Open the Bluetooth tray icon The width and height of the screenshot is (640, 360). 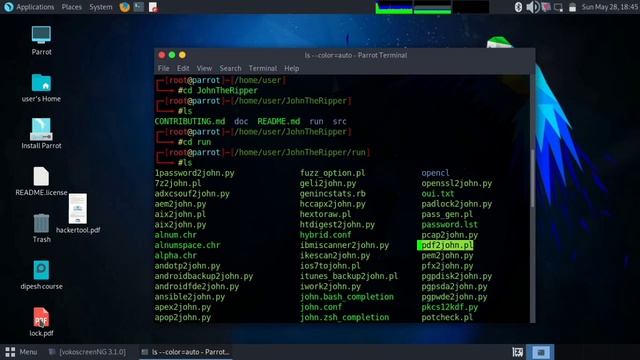518,7
